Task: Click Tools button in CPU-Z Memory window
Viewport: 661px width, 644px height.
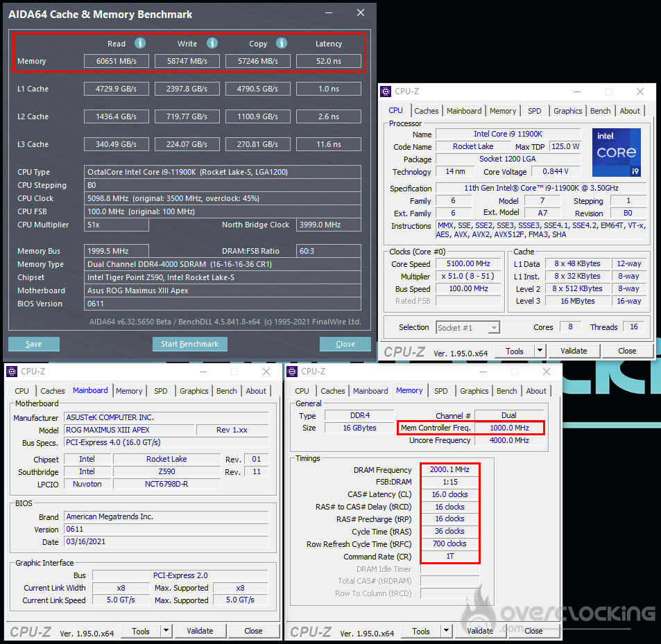Action: (421, 631)
